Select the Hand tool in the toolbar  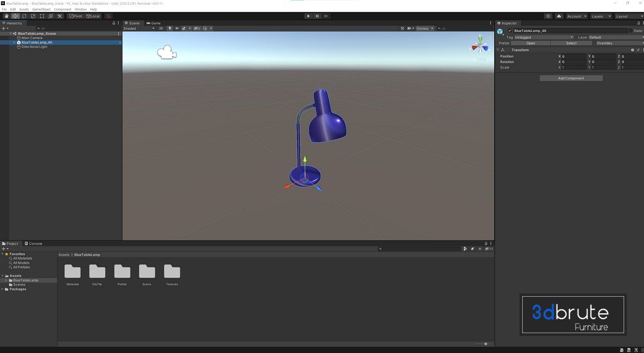6,16
